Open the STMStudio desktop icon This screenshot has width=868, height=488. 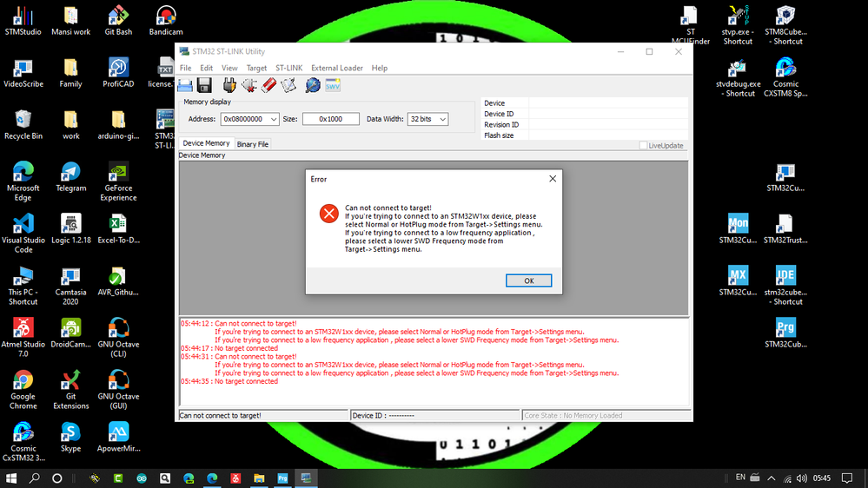pos(23,21)
